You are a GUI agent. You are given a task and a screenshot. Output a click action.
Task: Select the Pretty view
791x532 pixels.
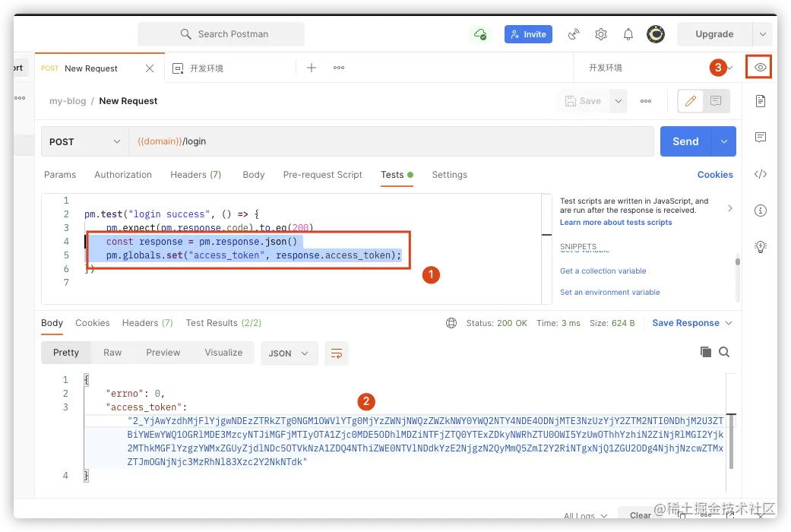pos(66,353)
